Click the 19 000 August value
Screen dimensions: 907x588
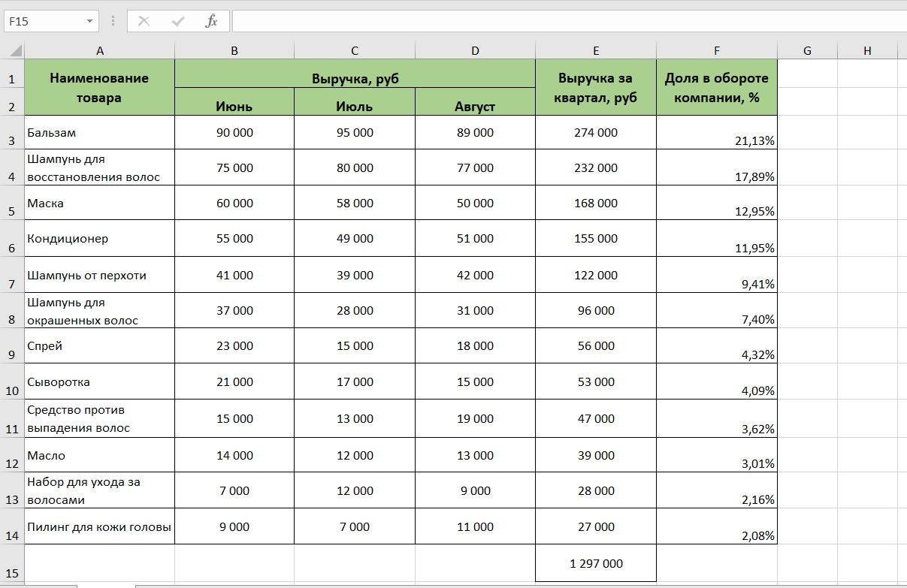coord(475,418)
